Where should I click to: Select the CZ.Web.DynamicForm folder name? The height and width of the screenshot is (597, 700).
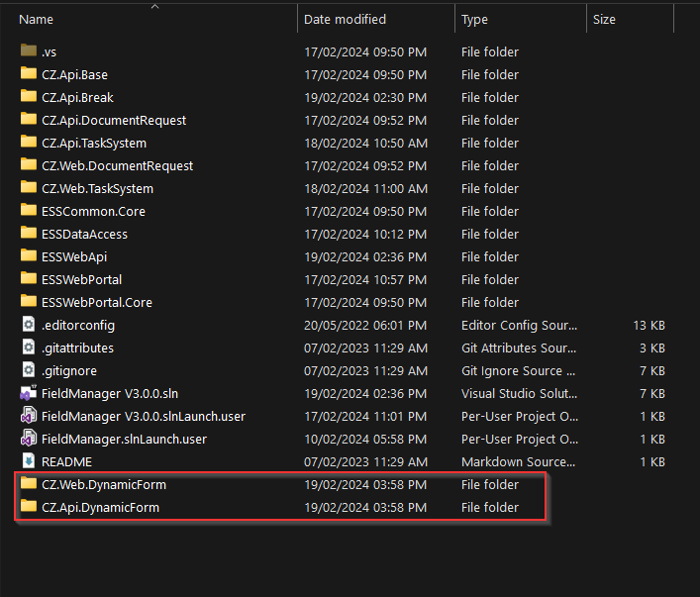[x=104, y=484]
